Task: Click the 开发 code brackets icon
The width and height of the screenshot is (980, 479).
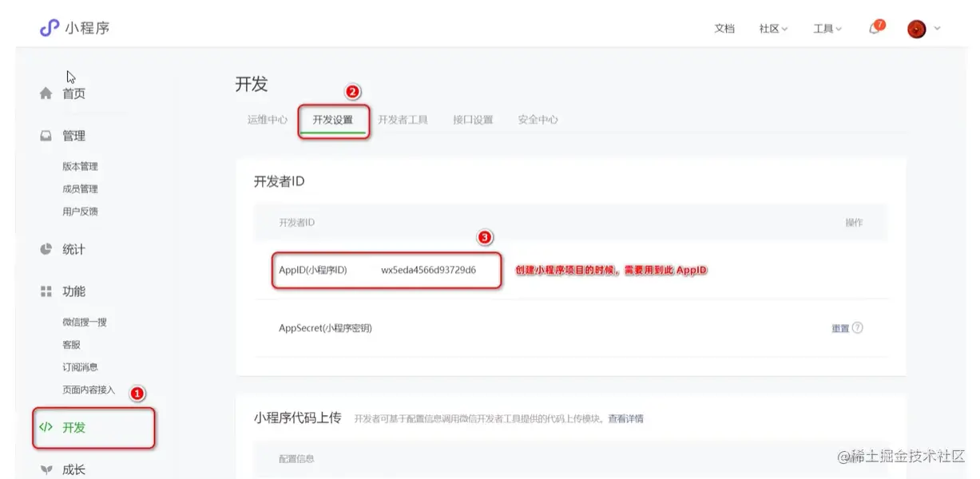Action: click(x=46, y=427)
